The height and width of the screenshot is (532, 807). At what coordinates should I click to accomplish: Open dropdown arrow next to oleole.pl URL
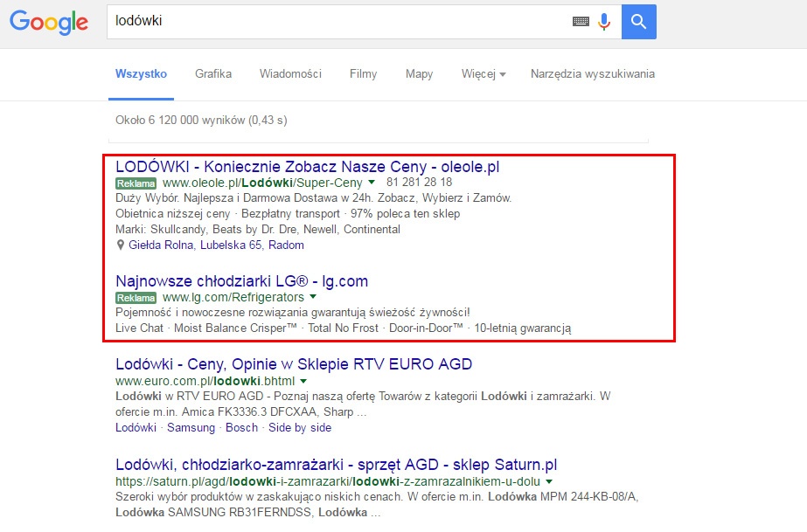pos(372,182)
